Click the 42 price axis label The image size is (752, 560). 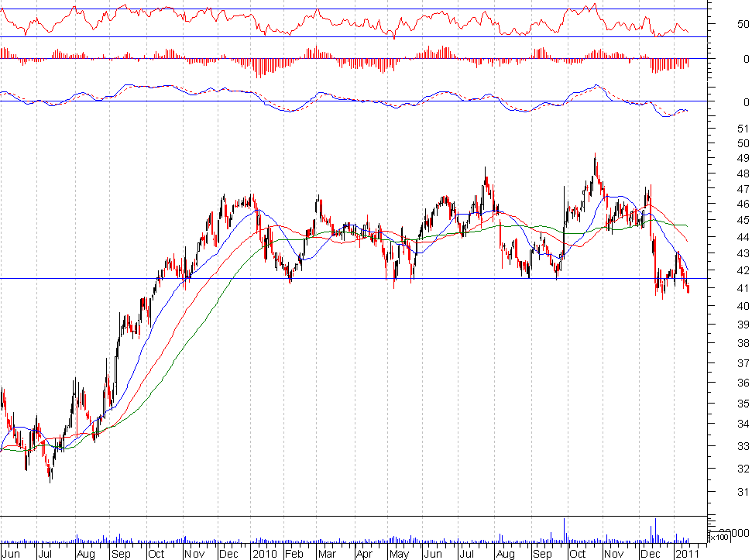coord(743,270)
